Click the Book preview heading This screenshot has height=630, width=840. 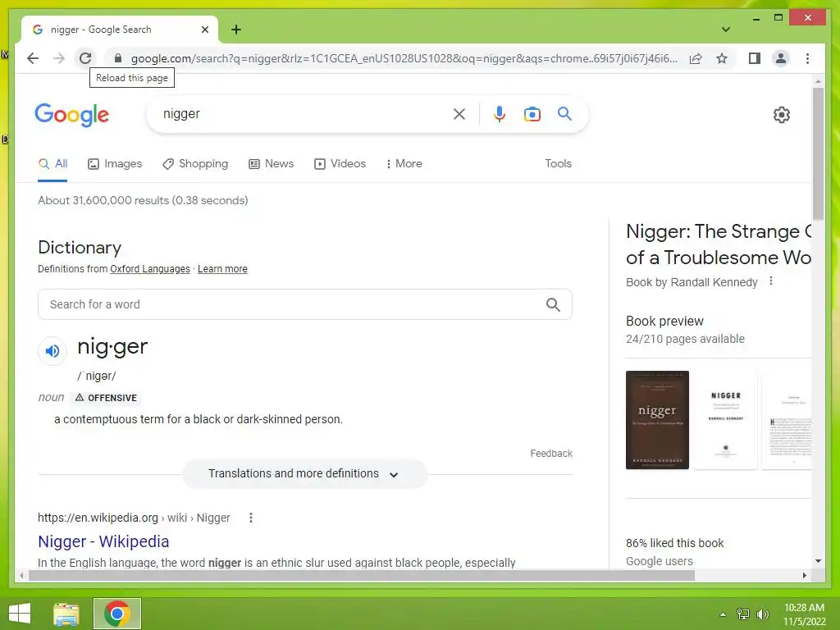tap(664, 321)
